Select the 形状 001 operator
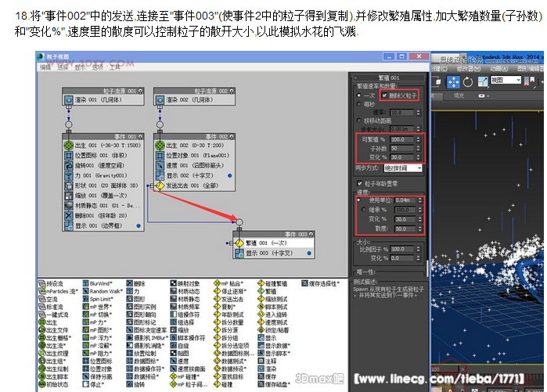This screenshot has height=392, width=547. 103,185
